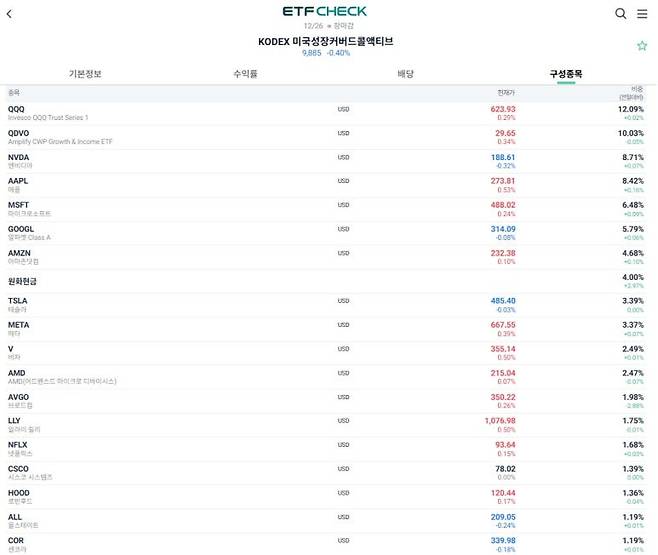Switch to the 수익률 tab
The width and height of the screenshot is (658, 555).
point(245,74)
